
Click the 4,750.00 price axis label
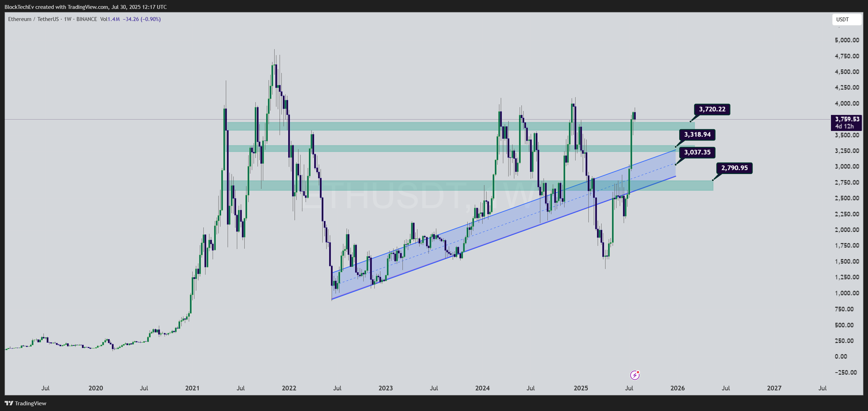[x=847, y=56]
